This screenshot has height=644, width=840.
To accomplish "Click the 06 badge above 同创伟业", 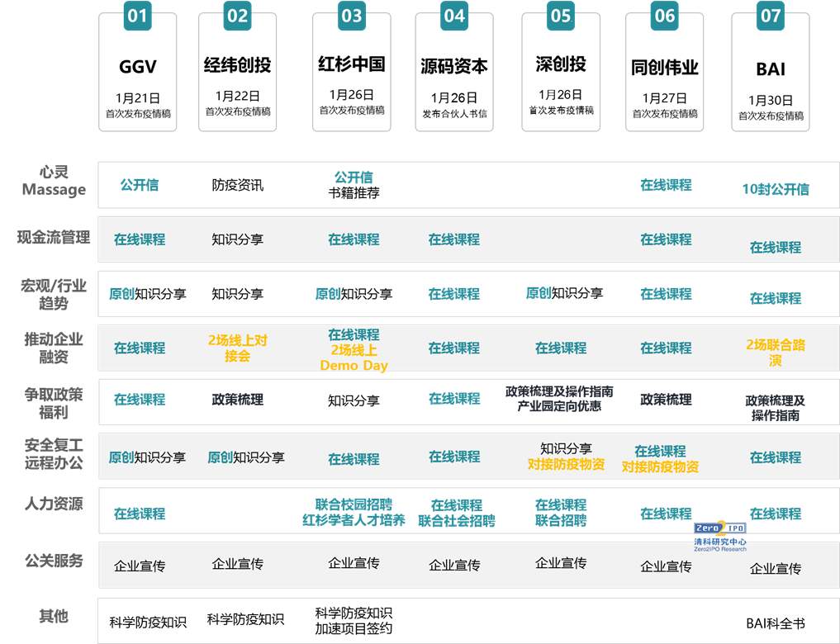I will tap(665, 16).
